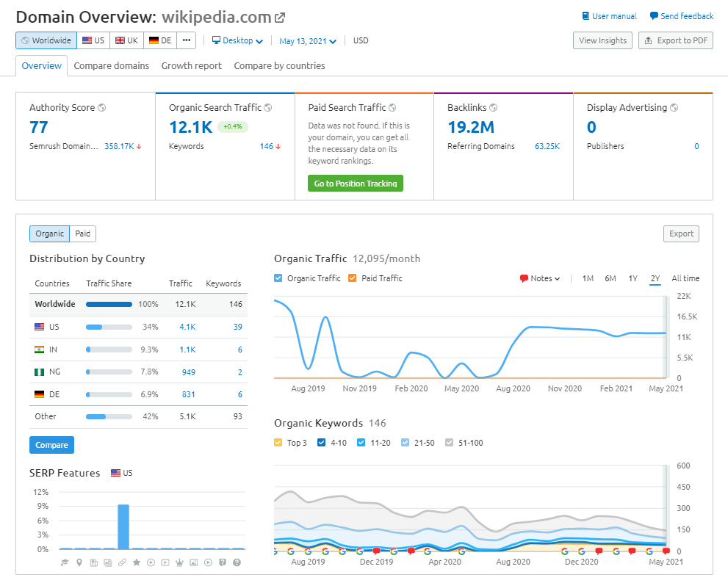This screenshot has width=728, height=583.
Task: Open the Desktop device dropdown
Action: 237,40
